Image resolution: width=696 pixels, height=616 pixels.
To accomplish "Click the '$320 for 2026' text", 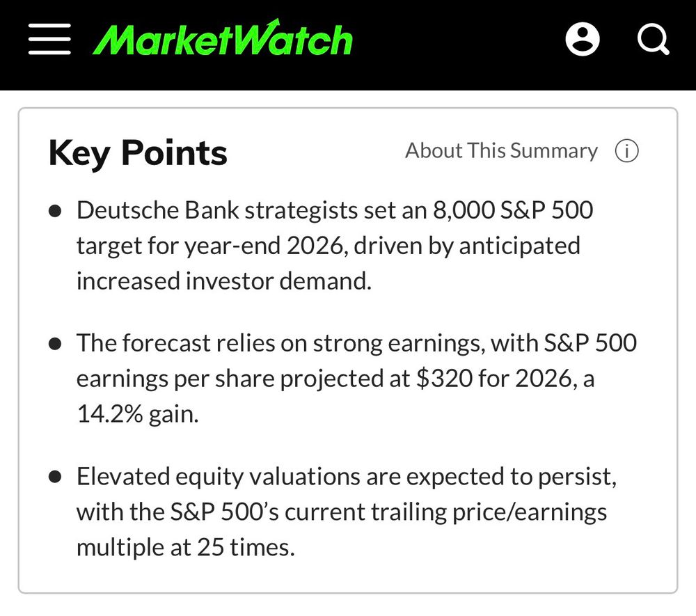I will [x=493, y=379].
